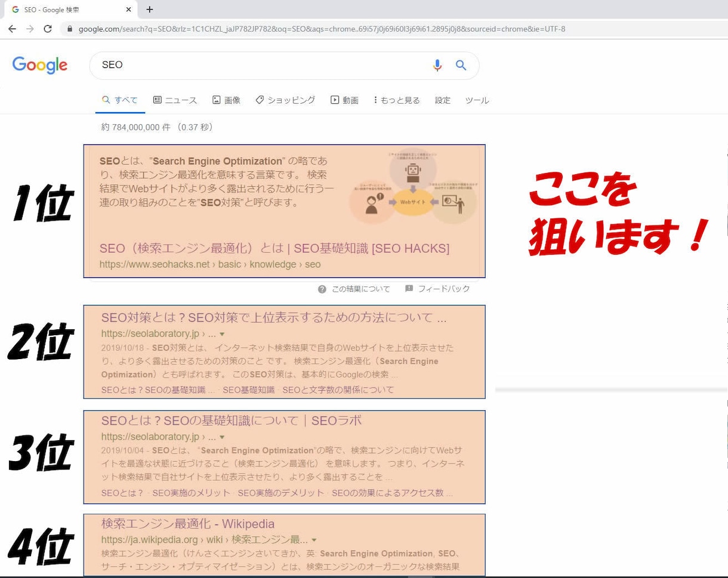Viewport: 728px width, 578px height.
Task: Switch to the 画像 tab
Action: coord(226,100)
